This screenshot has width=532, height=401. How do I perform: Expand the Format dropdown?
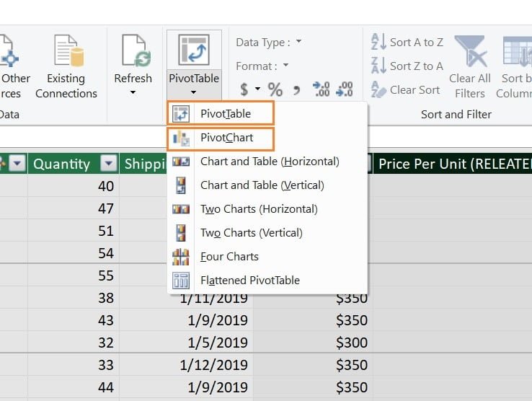(285, 66)
